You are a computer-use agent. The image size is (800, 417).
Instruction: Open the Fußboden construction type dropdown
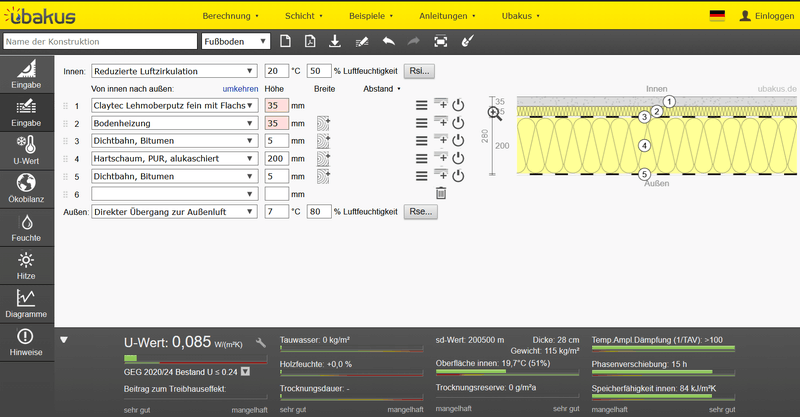(x=235, y=41)
